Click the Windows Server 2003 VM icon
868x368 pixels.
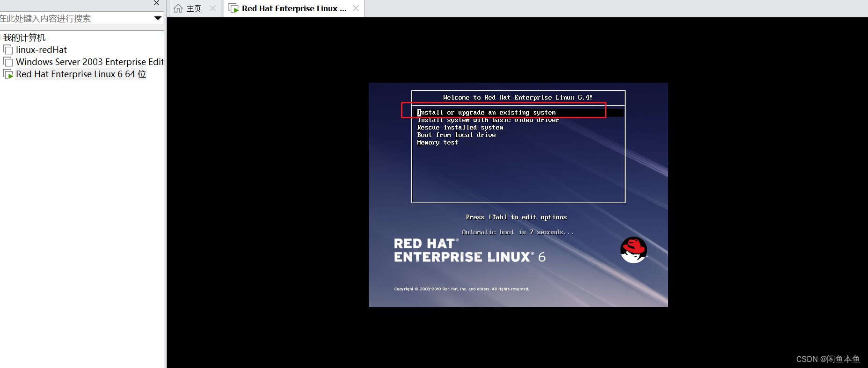pyautogui.click(x=8, y=62)
